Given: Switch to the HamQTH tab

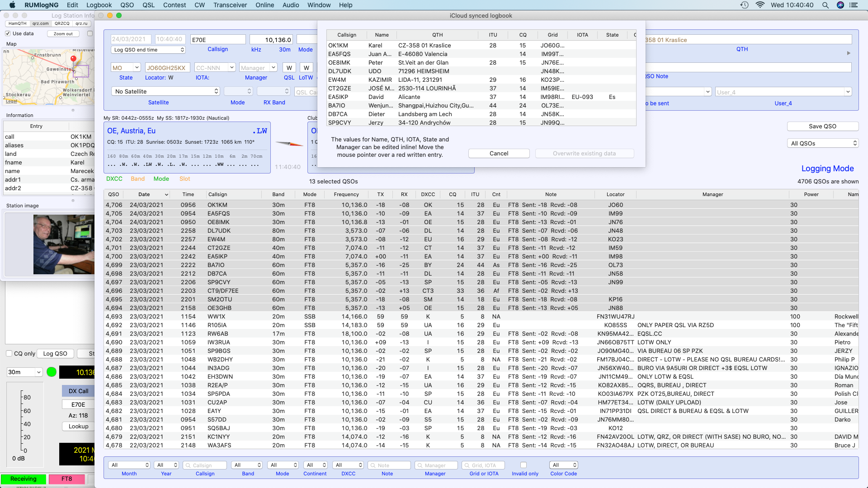Looking at the screenshot, I should pos(18,23).
